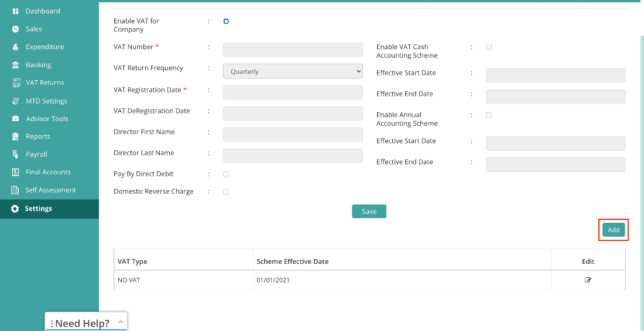Tick Enable VAT for Company checkbox

pos(226,21)
